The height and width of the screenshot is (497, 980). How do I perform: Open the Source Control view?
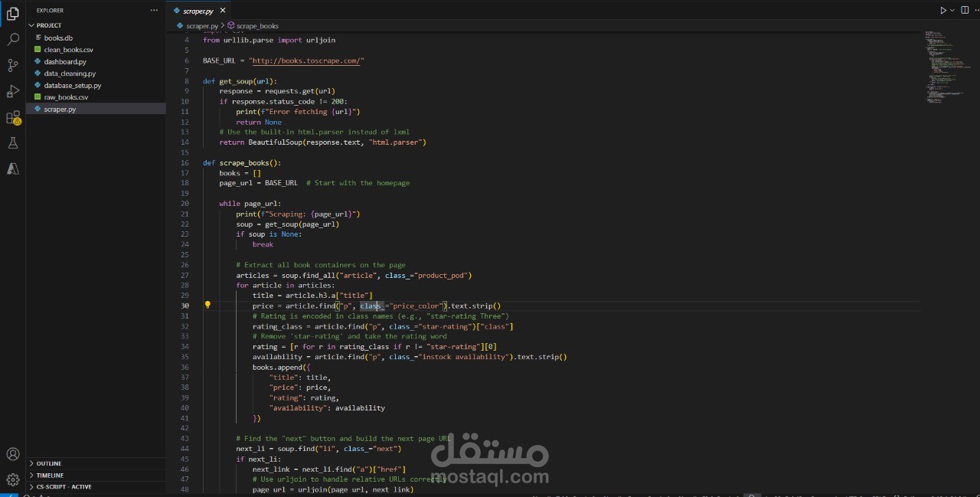point(12,65)
